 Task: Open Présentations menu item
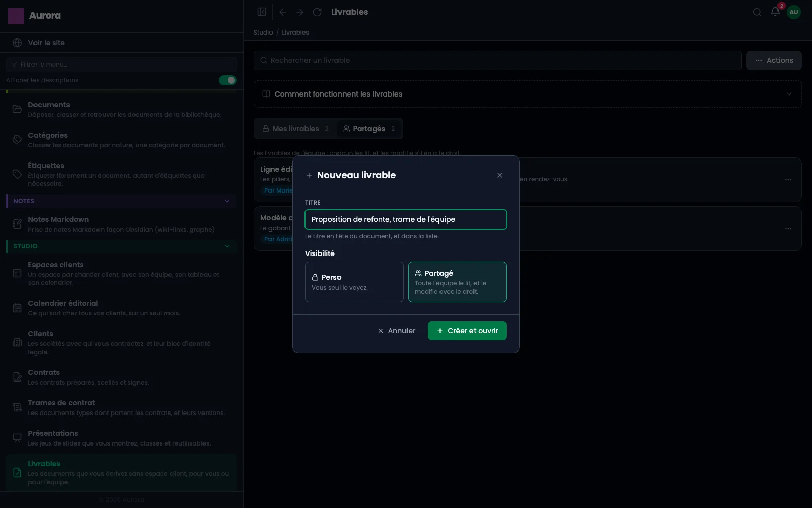coord(122,438)
